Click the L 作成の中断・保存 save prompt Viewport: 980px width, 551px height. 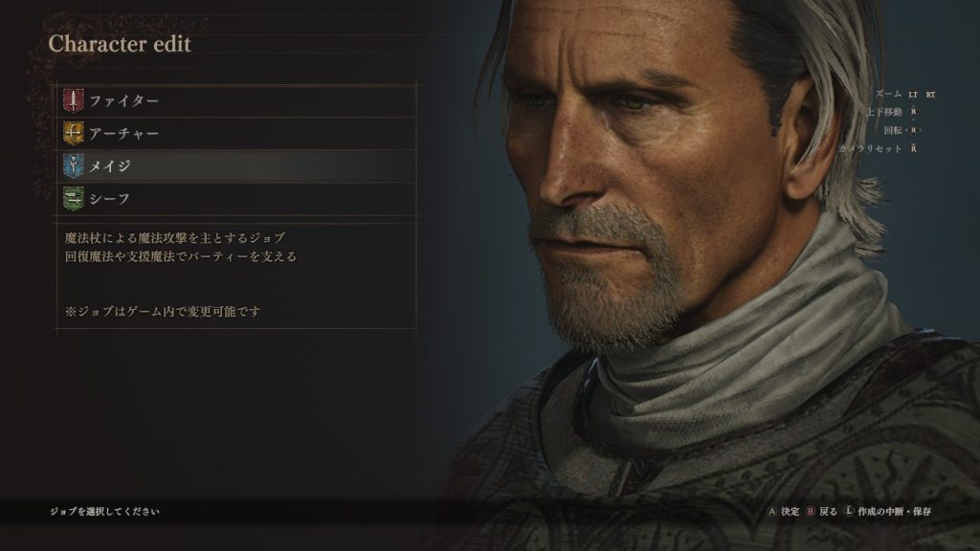pos(887,511)
